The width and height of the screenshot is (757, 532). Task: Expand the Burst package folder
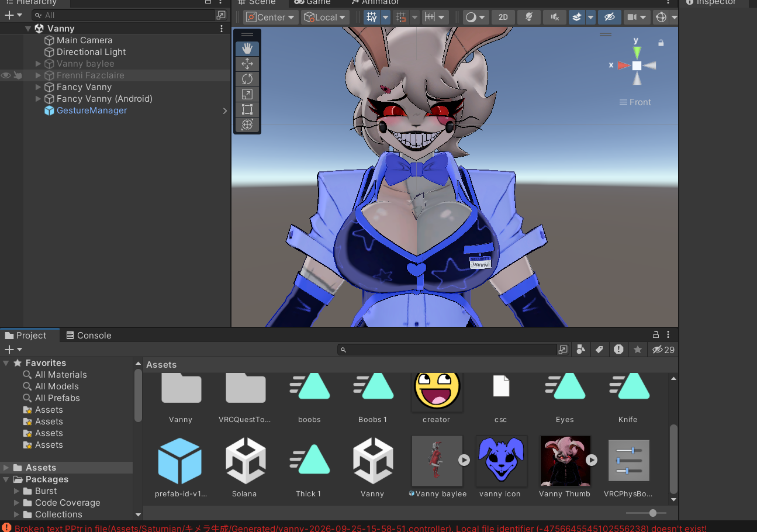(17, 491)
